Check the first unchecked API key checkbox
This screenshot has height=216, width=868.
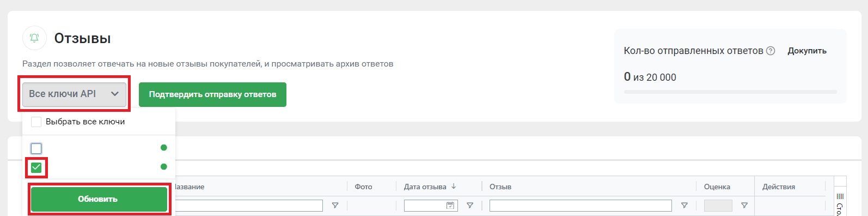coord(36,148)
